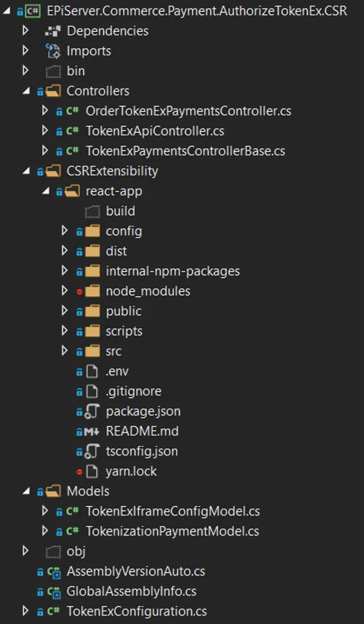The image size is (364, 624).
Task: Select the internal-npm-packages folder
Action: click(x=173, y=271)
